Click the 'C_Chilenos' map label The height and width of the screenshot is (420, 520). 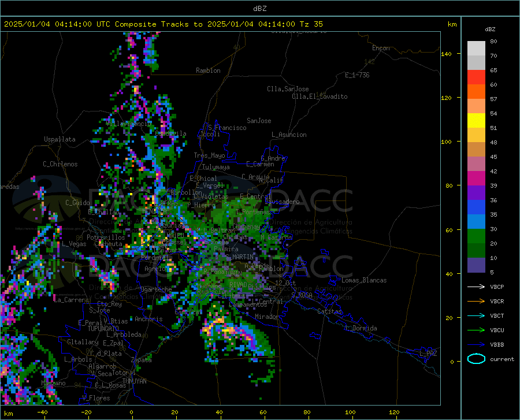(60, 164)
